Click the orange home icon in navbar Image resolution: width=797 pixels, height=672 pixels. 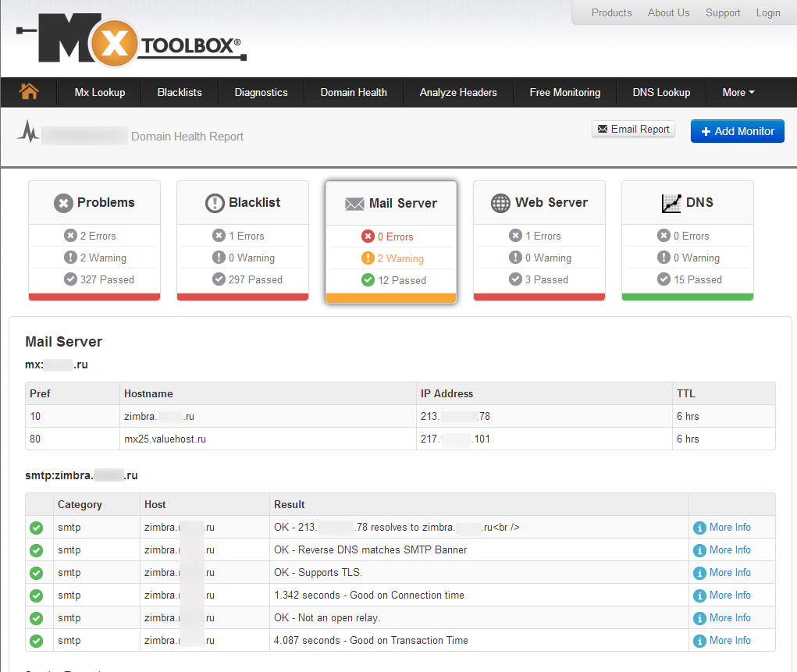[29, 92]
